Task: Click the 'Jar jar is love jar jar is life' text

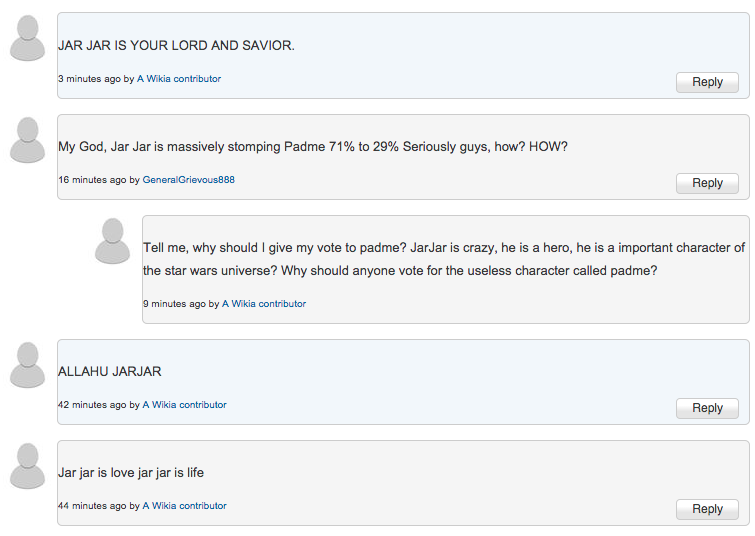Action: tap(131, 472)
